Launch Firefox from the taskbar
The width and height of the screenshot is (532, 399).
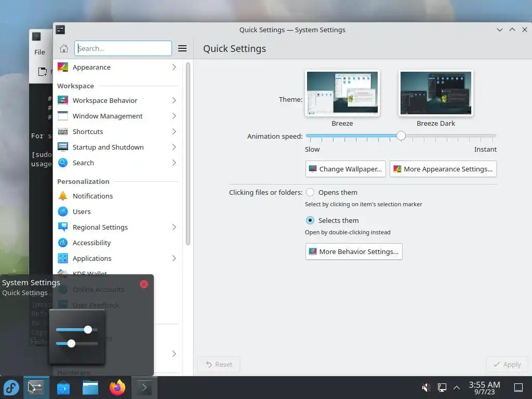pos(117,388)
